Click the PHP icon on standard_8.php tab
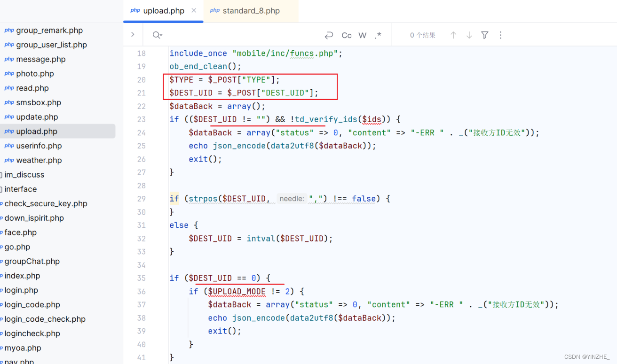Screen dimensions: 617x364 pyautogui.click(x=215, y=10)
